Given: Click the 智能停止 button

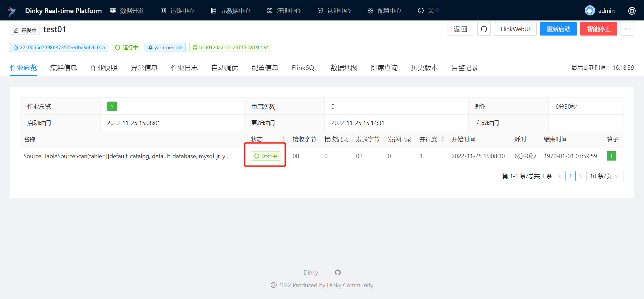Looking at the screenshot, I should (x=599, y=29).
